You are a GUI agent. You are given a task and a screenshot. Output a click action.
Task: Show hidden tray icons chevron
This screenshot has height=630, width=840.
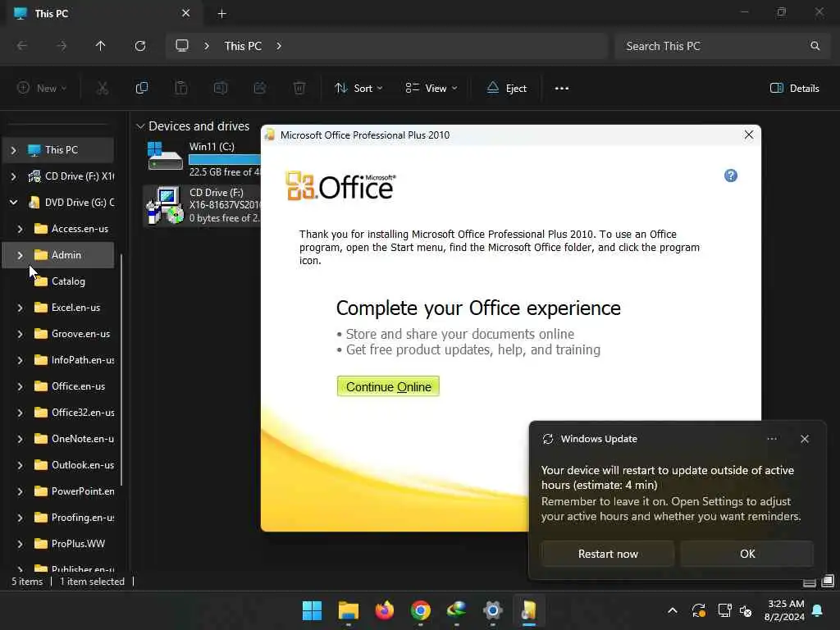[673, 610]
